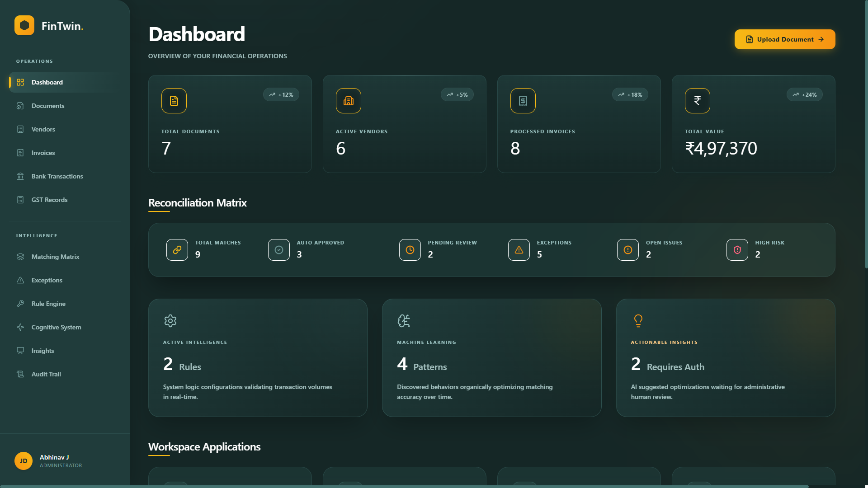Click the Actionable Insights lightbulb icon
868x488 pixels.
[638, 321]
